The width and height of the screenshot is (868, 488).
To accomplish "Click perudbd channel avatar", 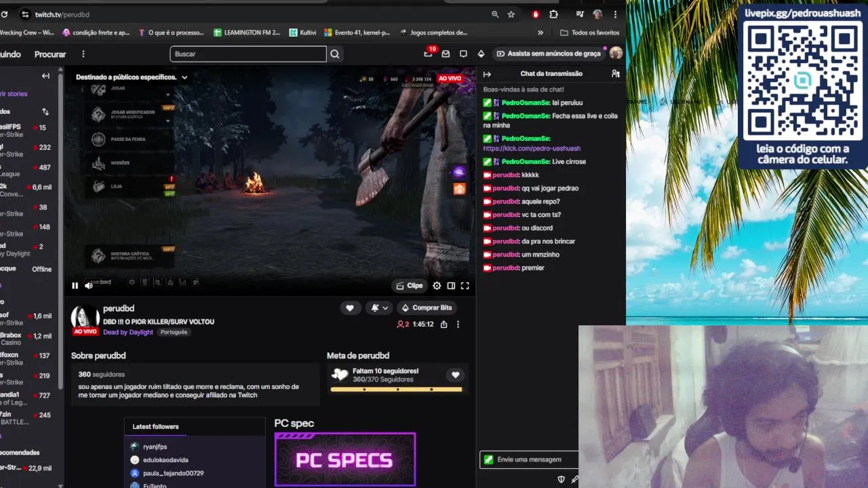I will 85,317.
